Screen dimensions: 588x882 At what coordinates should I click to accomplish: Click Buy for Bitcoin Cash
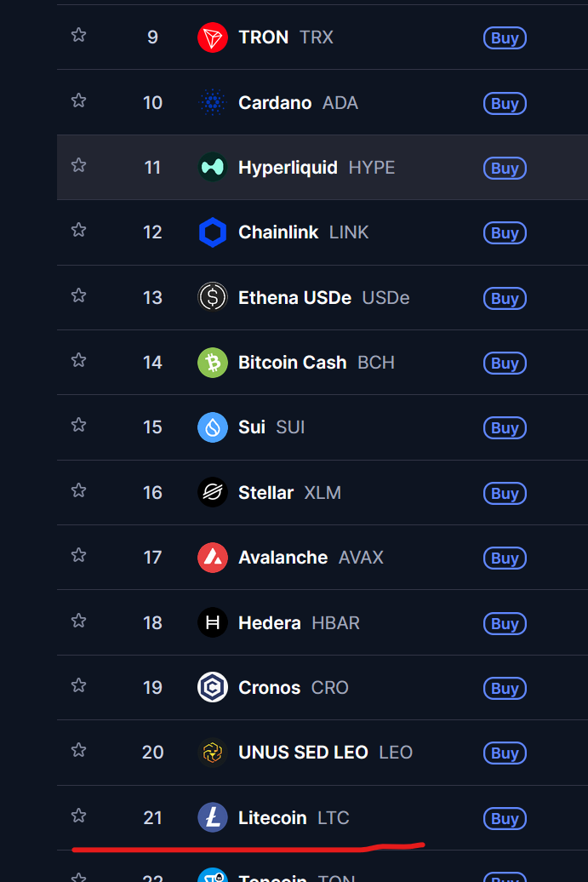pyautogui.click(x=505, y=364)
